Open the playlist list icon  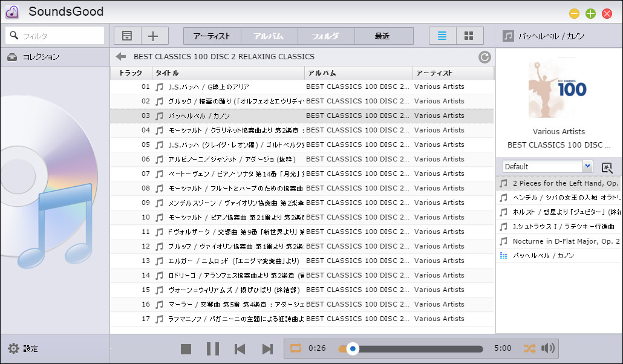[126, 35]
